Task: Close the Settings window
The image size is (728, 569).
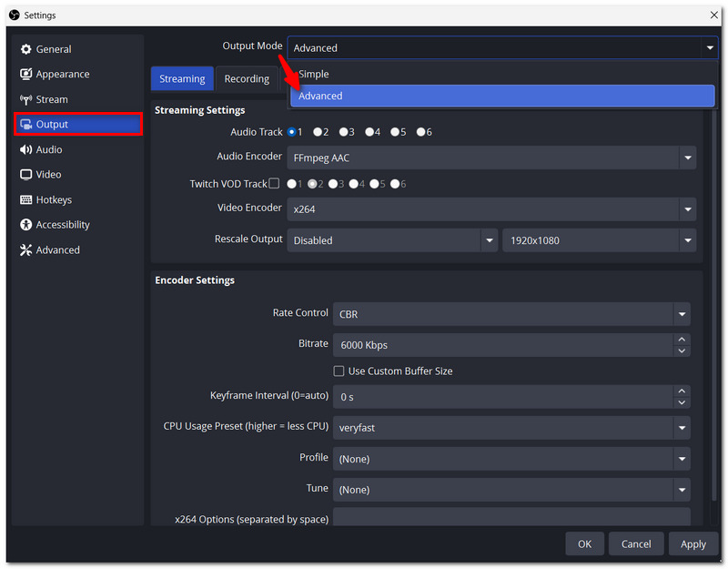Action: tap(714, 15)
